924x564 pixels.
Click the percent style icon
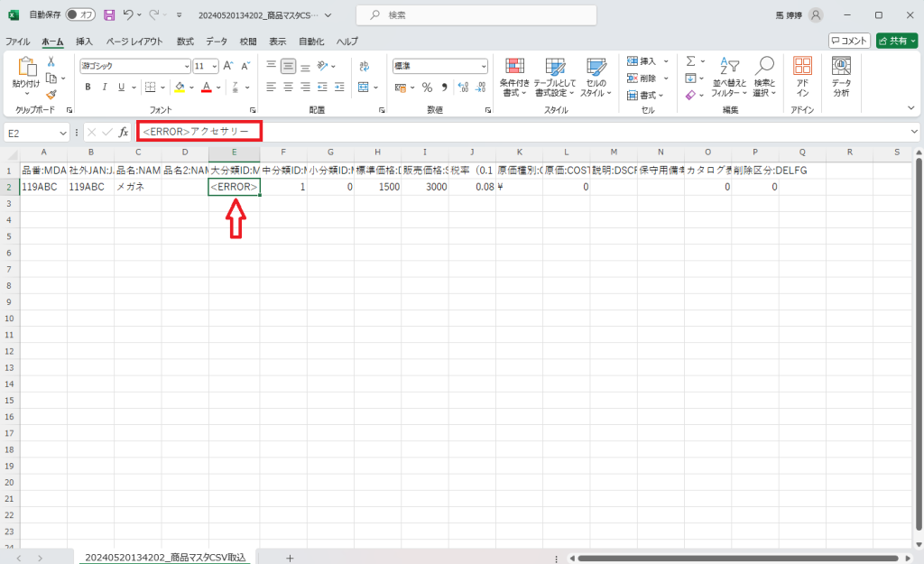(x=427, y=88)
